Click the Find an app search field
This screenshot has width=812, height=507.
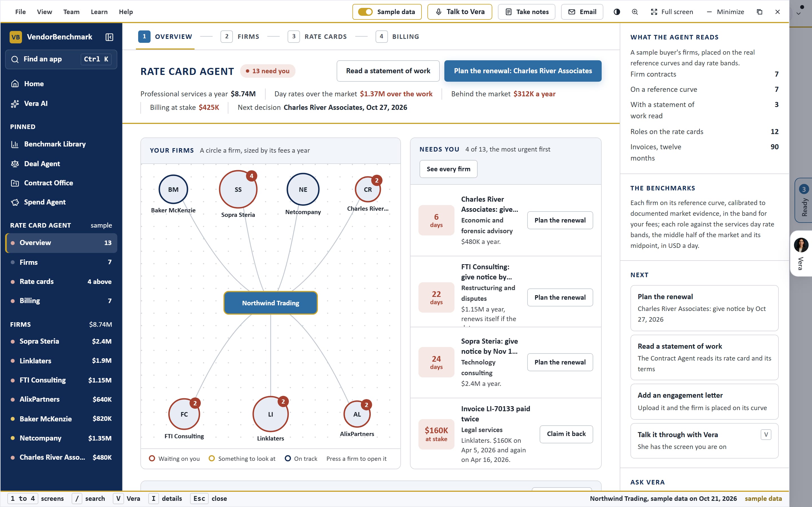61,59
